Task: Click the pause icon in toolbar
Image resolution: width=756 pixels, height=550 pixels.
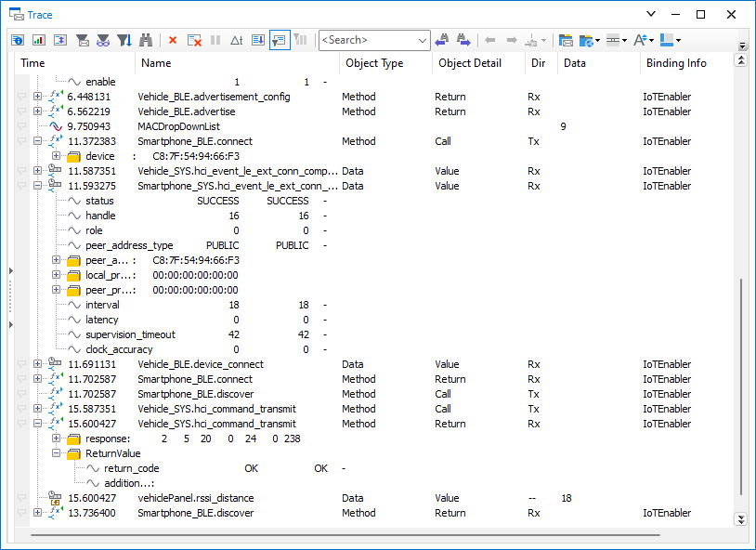Action: tap(215, 40)
